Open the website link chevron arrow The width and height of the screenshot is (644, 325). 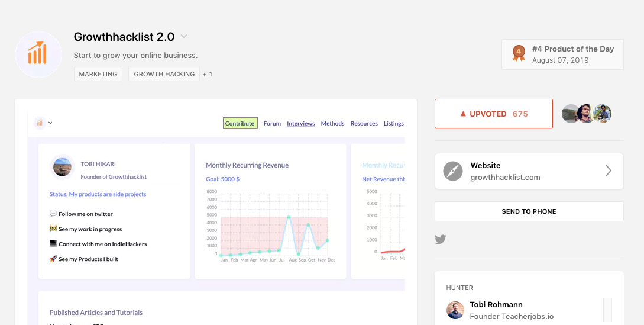[608, 171]
